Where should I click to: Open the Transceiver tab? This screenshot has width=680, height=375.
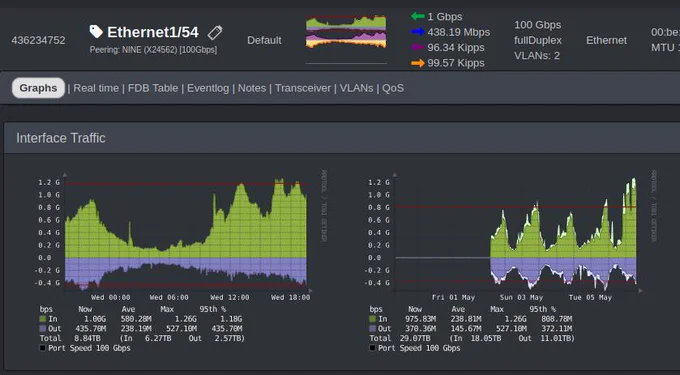303,88
